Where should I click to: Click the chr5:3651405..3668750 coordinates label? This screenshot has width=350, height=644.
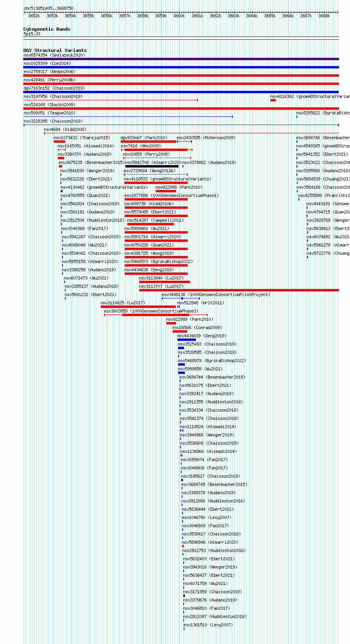pyautogui.click(x=48, y=8)
